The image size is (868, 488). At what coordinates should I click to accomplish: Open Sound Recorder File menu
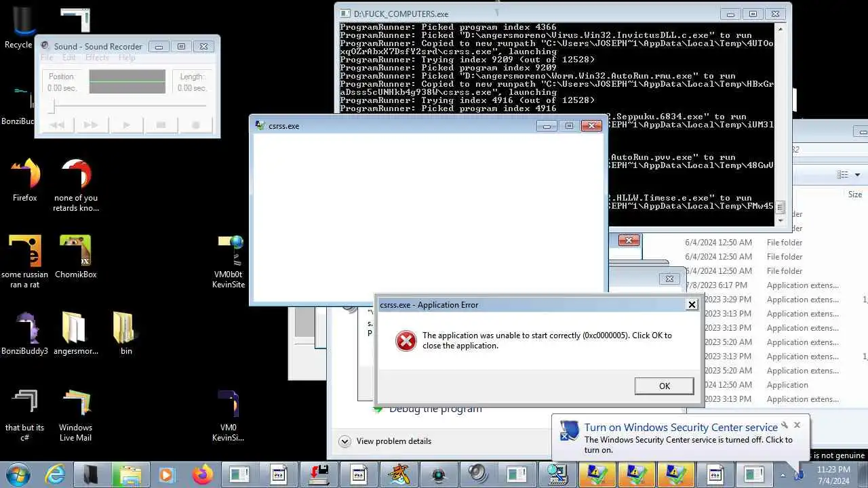coord(47,58)
